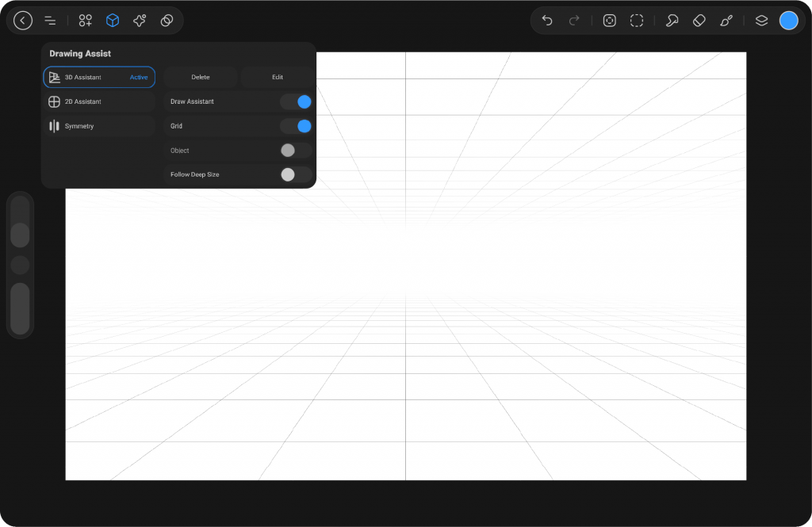Viewport: 812px width, 527px height.
Task: Click the overlapping circles blend icon
Action: [x=167, y=21]
